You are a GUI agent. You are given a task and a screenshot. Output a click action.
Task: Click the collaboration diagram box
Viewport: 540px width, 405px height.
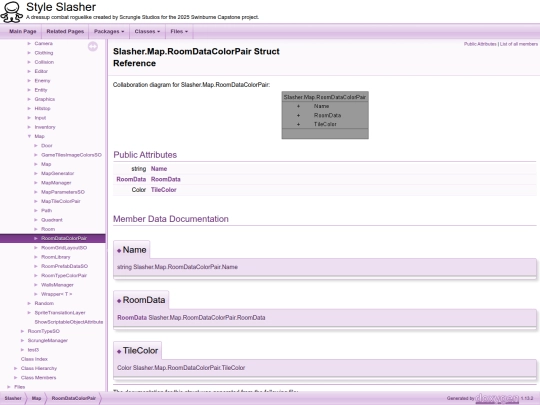[x=325, y=115]
